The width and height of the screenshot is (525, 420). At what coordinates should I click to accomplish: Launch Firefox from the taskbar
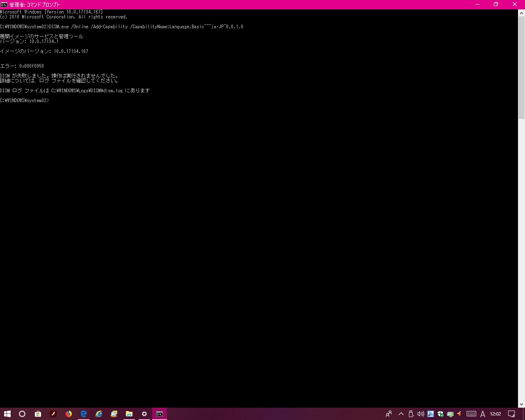click(68, 413)
